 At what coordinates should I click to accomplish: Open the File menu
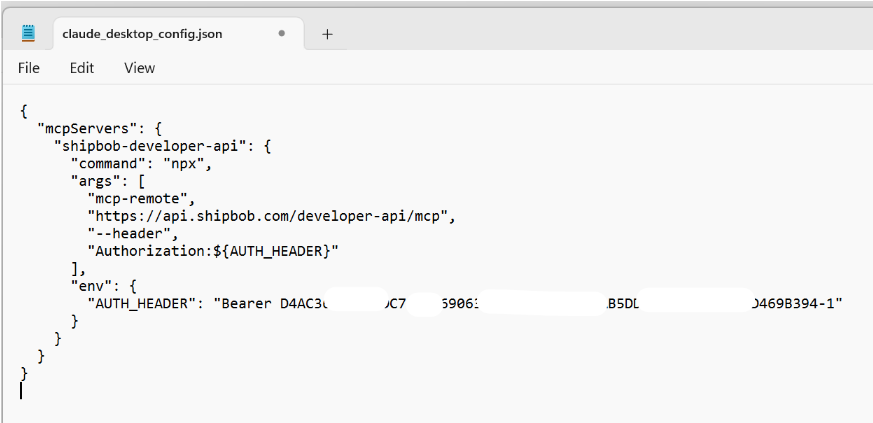28,68
